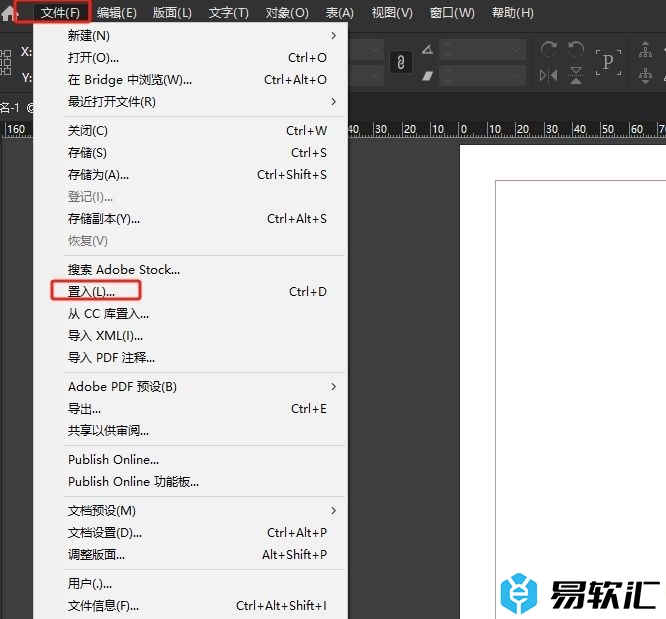Click the Home icon in the menu bar
The width and height of the screenshot is (666, 619).
pos(8,13)
